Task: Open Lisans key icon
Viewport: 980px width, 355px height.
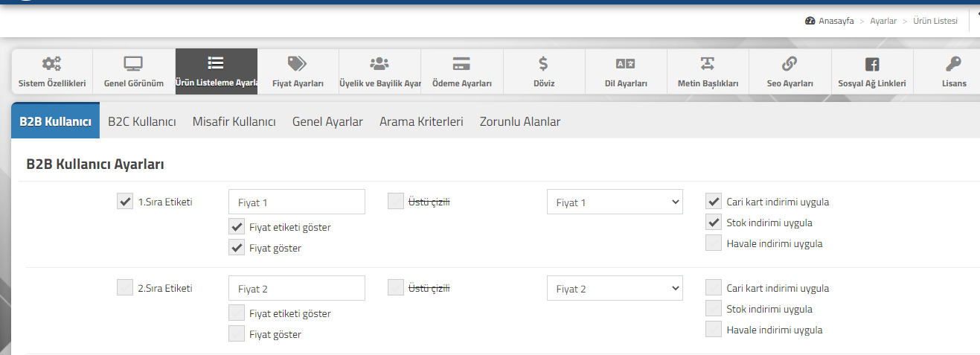Action: (953, 64)
